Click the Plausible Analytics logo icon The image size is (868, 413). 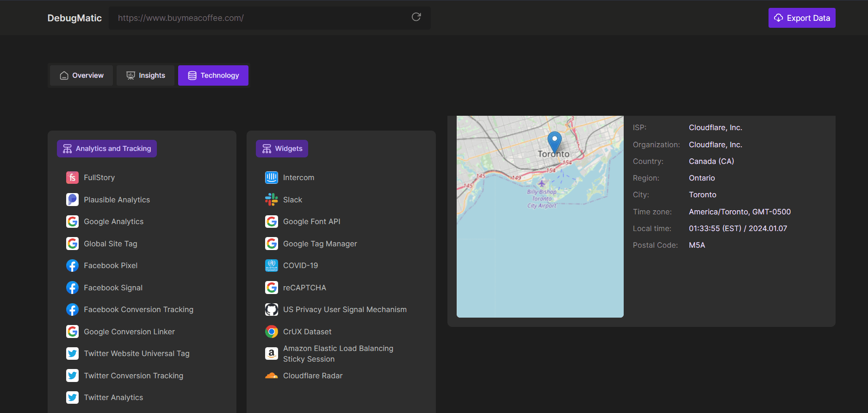pos(72,200)
